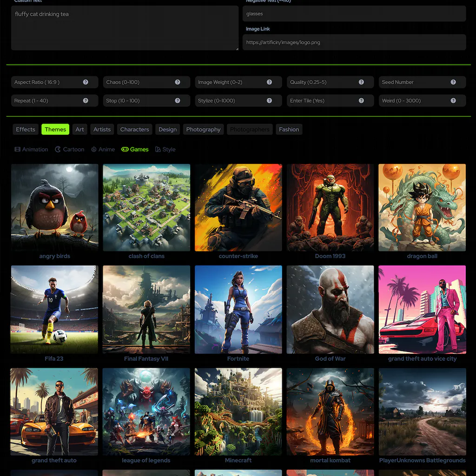Screen dimensions: 476x476
Task: Choose the Minecraft theme thumbnail
Action: click(238, 411)
